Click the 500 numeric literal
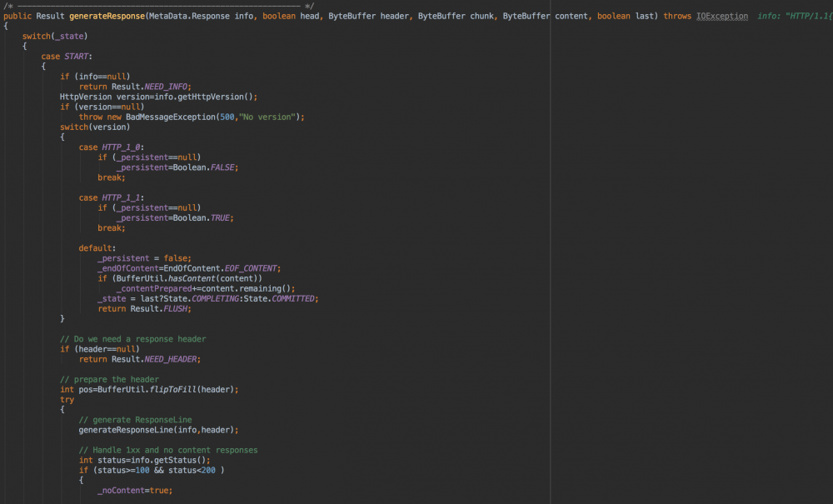Image resolution: width=833 pixels, height=504 pixels. (x=227, y=117)
